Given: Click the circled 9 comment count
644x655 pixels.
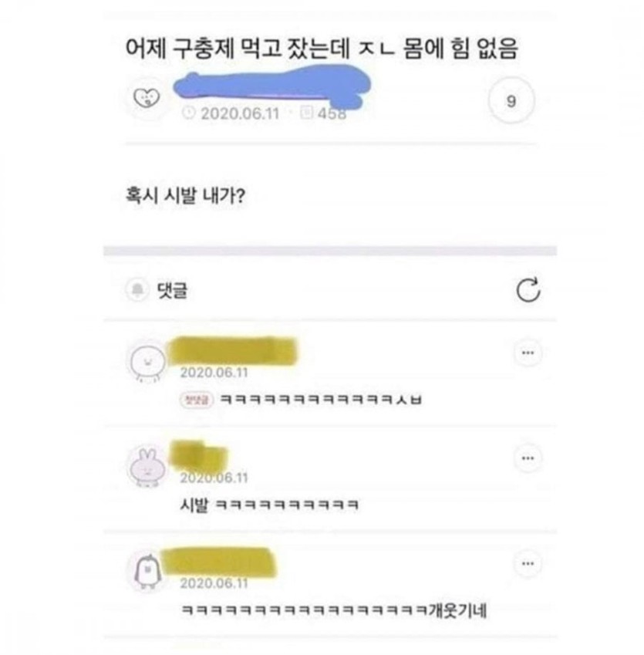Looking at the screenshot, I should pyautogui.click(x=511, y=100).
